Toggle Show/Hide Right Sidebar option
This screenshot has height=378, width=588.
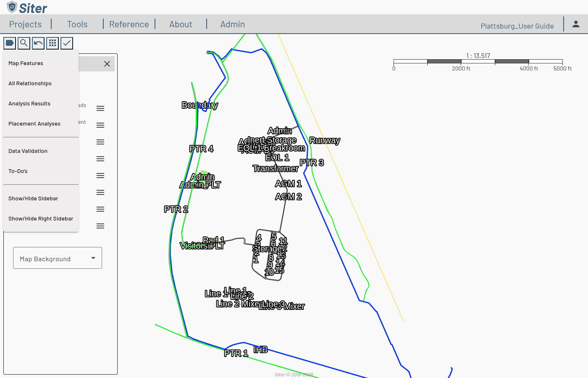click(41, 219)
